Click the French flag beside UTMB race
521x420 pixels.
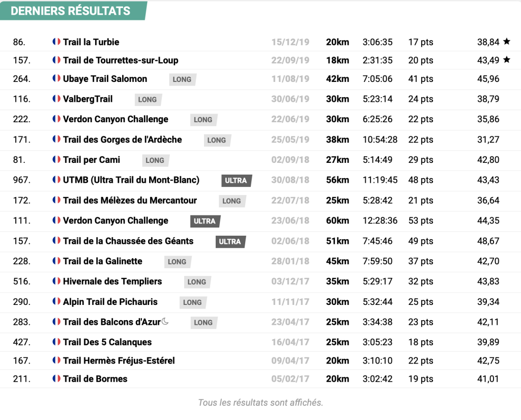pos(56,180)
